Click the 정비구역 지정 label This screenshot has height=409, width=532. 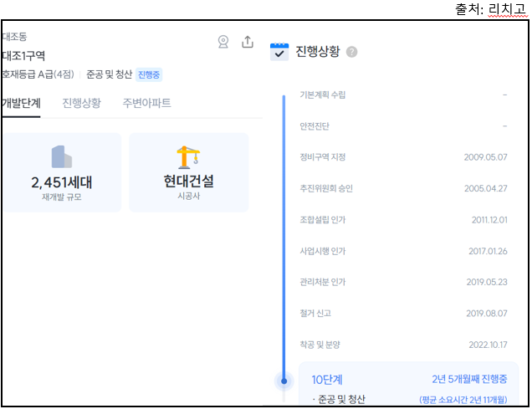point(322,157)
